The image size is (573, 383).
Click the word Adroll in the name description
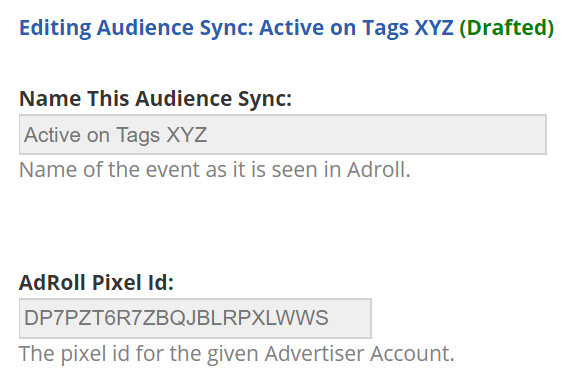379,170
